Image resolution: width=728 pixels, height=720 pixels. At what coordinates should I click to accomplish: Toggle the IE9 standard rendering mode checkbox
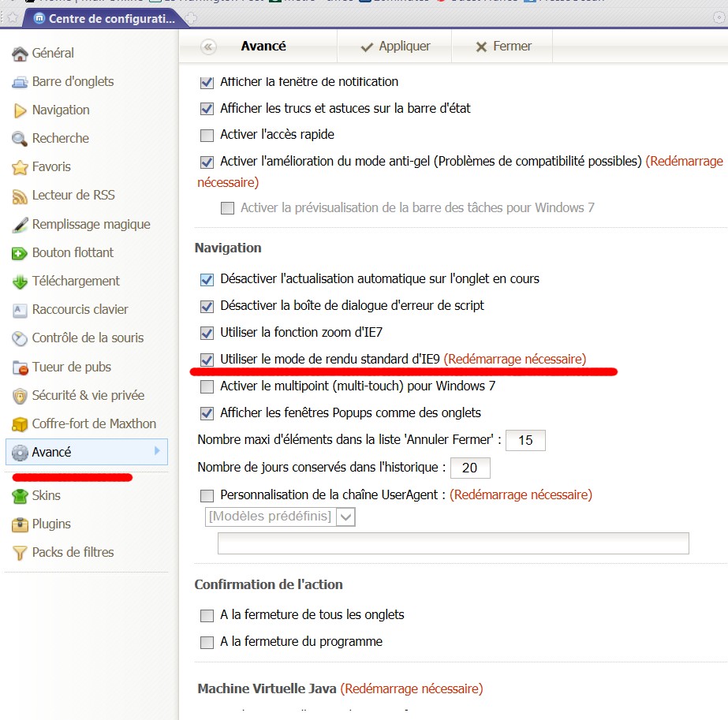click(x=207, y=360)
